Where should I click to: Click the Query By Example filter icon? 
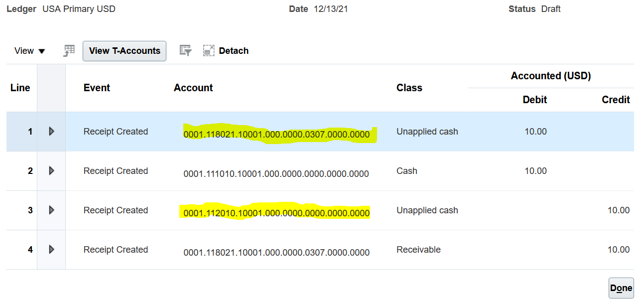(185, 50)
